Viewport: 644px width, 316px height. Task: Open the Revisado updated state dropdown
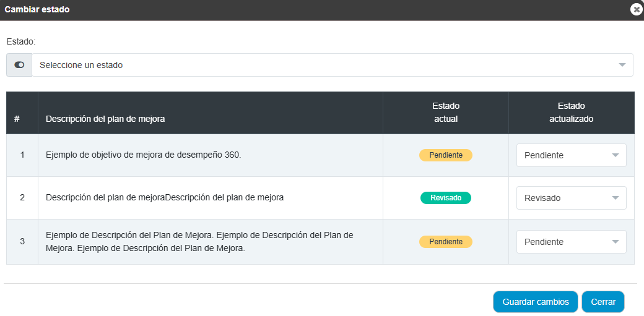[572, 198]
